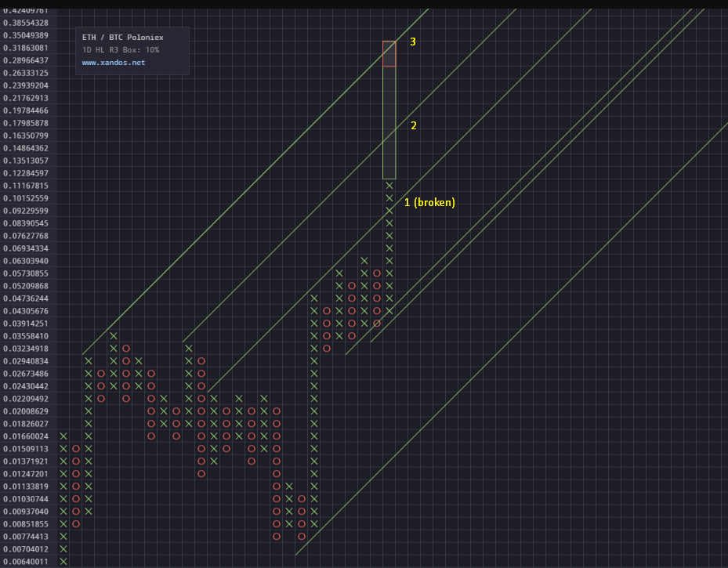
Task: Click price label 0.23939204
Action: tap(26, 85)
